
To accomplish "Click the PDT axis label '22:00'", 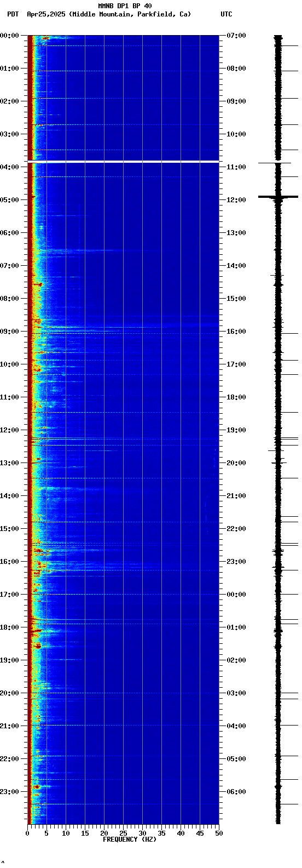I will (9, 759).
